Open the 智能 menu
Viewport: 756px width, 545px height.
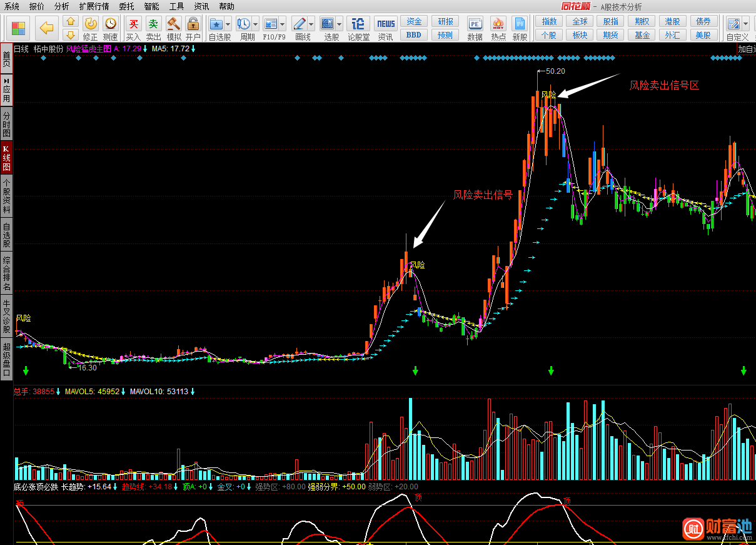(151, 6)
